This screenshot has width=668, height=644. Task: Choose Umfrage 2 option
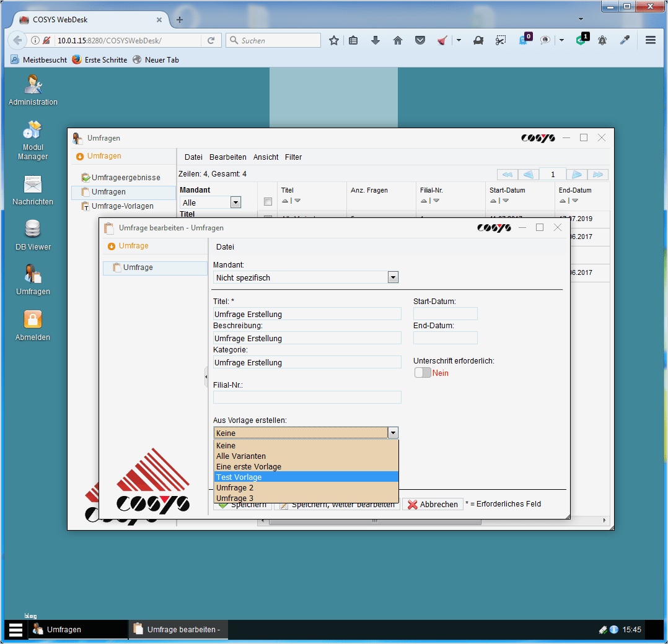[306, 488]
